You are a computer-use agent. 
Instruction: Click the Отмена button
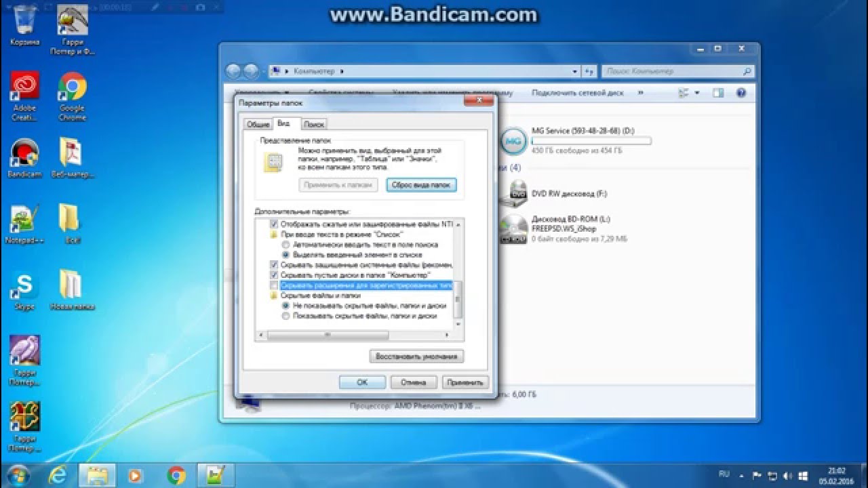click(x=413, y=382)
